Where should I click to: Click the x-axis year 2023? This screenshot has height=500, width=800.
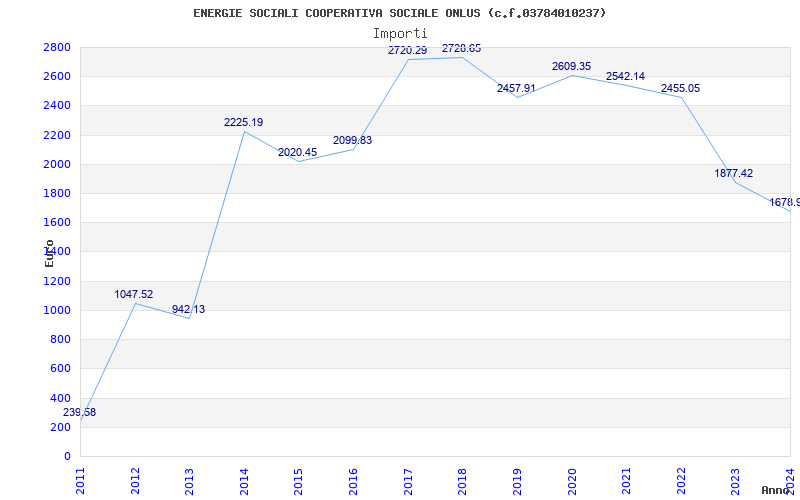click(735, 482)
